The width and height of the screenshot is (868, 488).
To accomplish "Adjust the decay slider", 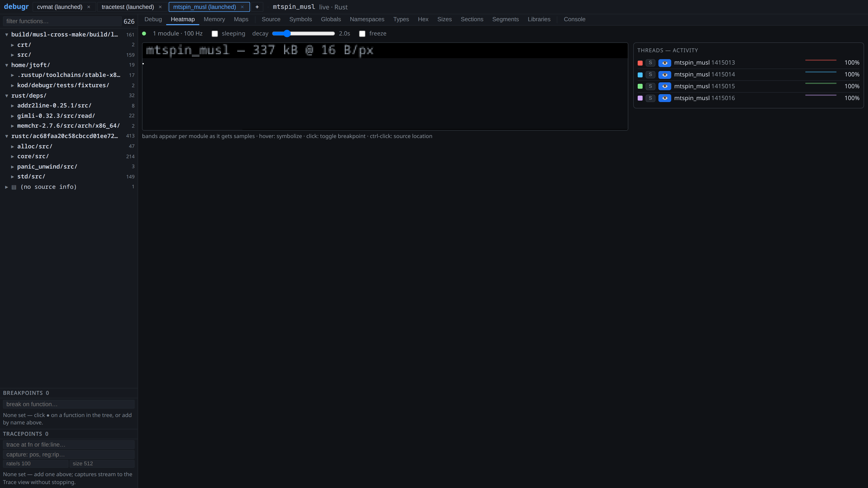I will pyautogui.click(x=303, y=33).
